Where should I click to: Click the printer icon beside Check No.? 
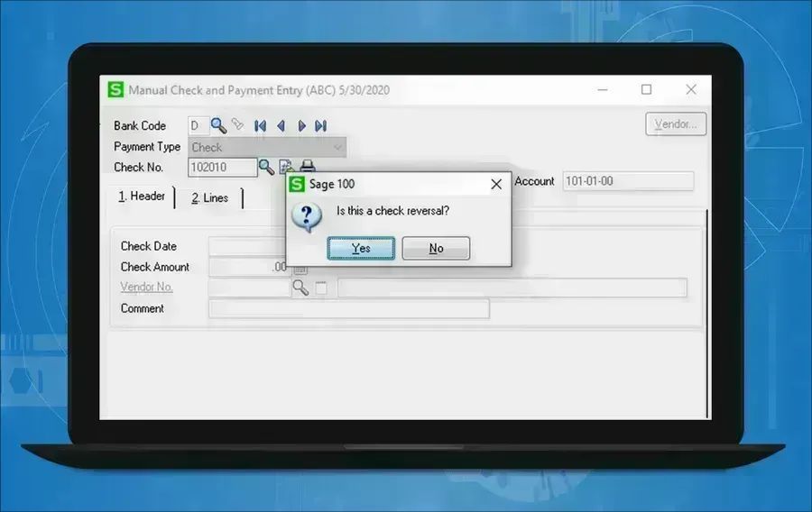308,165
